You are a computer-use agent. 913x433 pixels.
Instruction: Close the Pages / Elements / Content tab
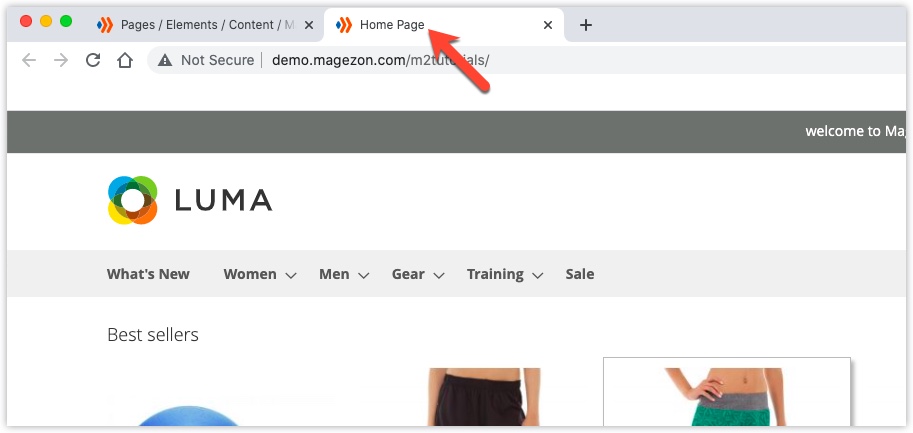tap(309, 25)
